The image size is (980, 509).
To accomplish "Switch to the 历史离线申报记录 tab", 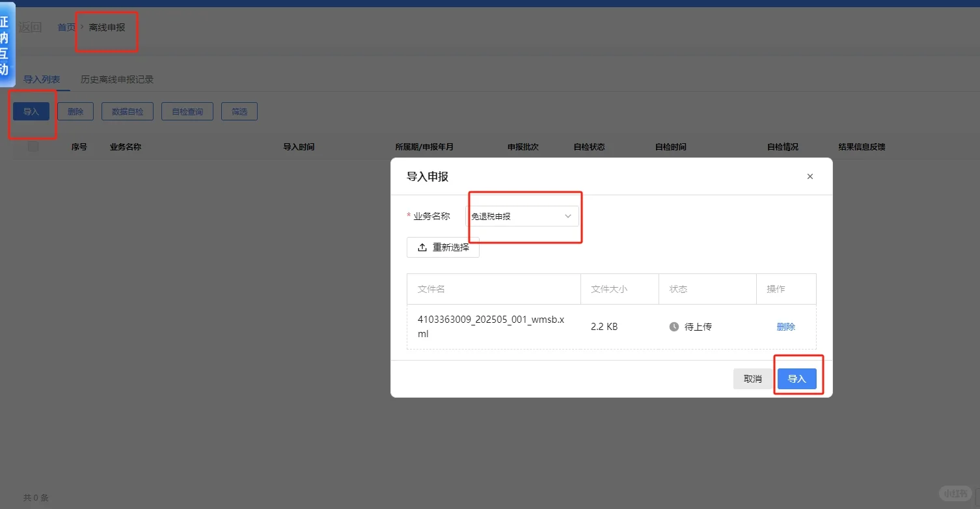I will pos(116,79).
